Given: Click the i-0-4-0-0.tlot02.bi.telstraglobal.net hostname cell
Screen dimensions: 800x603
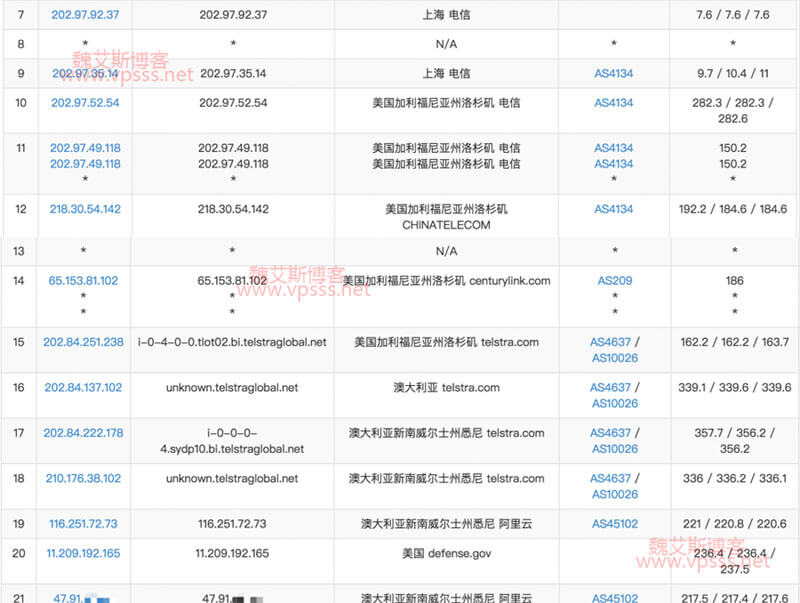Looking at the screenshot, I should [x=232, y=342].
